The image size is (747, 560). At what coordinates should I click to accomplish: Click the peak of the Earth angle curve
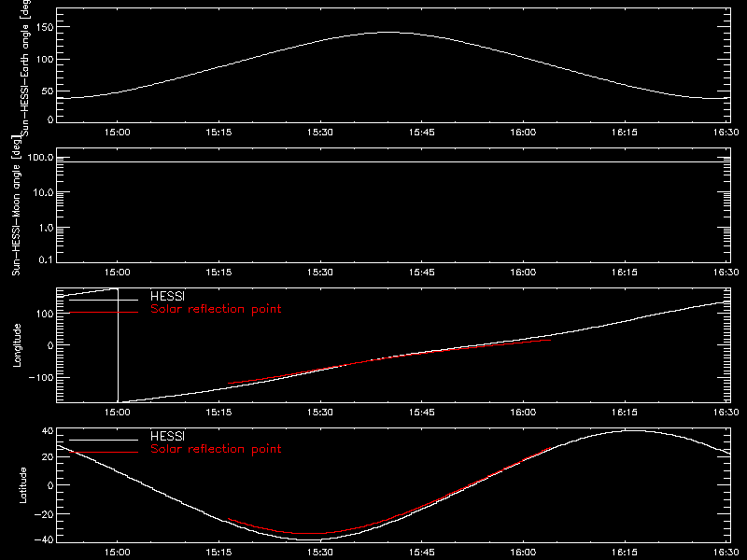tap(388, 33)
